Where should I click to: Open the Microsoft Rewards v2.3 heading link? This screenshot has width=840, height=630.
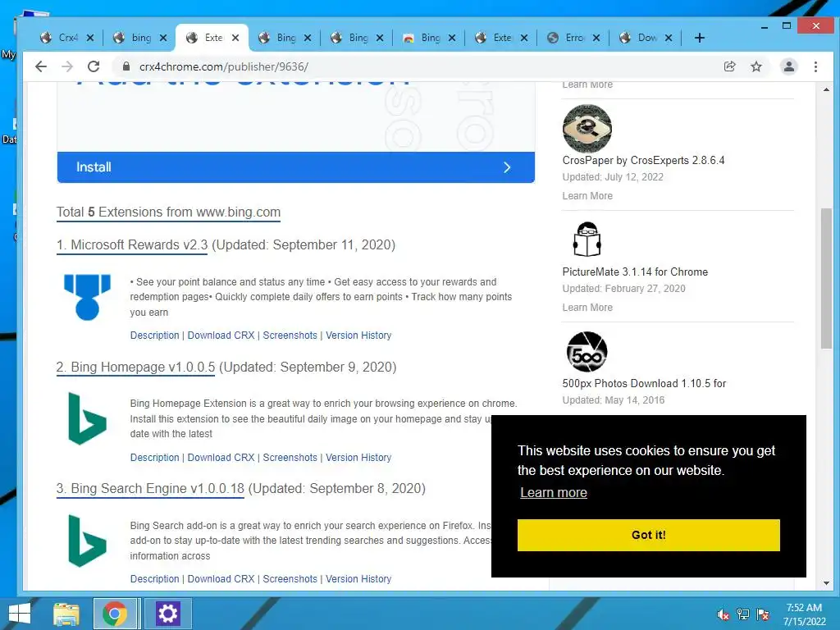coord(132,244)
